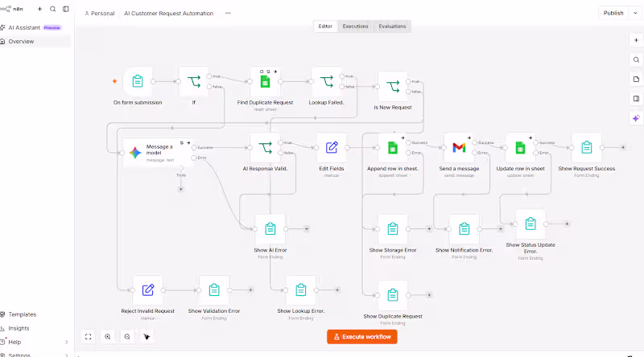Click the Publish button
The width and height of the screenshot is (644, 357).
pyautogui.click(x=613, y=13)
